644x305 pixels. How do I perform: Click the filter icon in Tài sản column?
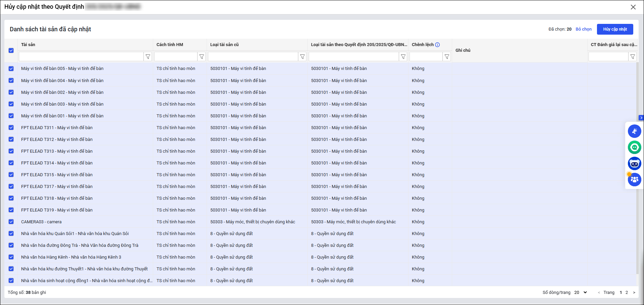[148, 57]
